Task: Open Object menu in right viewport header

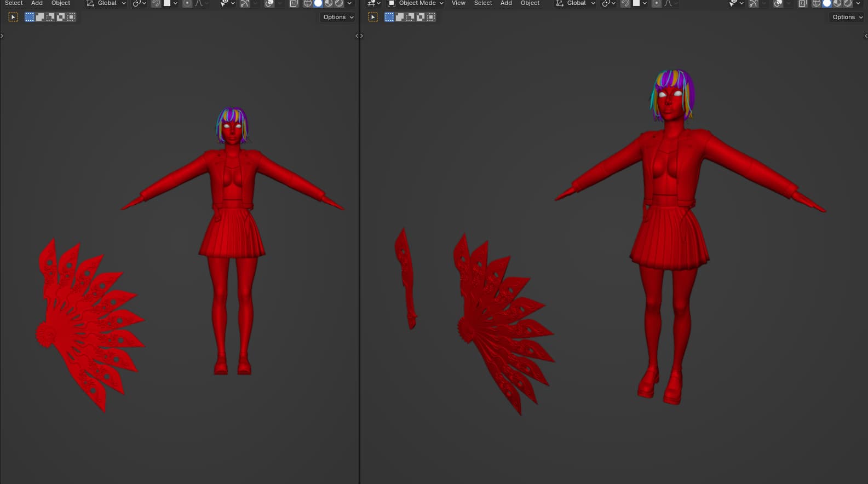Action: coord(530,3)
